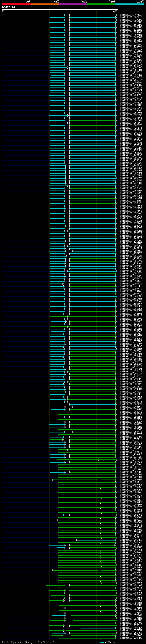Select hit UniRef100_C7DYB1
This screenshot has width=146, height=644.
[131, 357]
